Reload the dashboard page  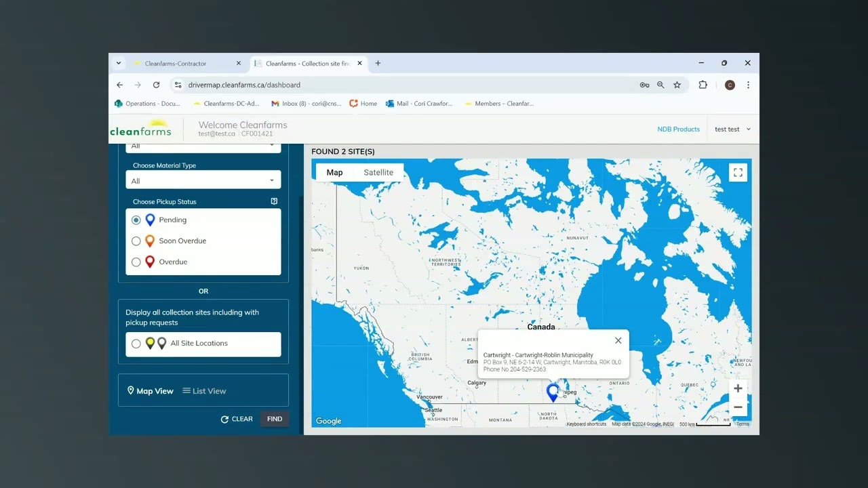pyautogui.click(x=156, y=85)
